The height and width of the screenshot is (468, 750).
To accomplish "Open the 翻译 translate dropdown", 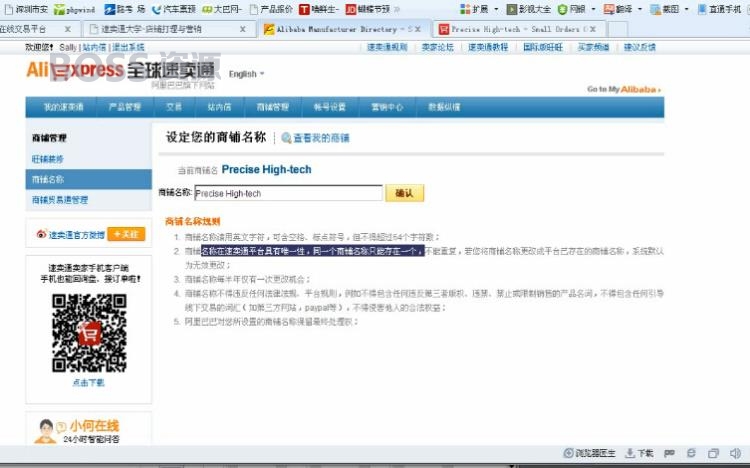I will tap(623, 9).
